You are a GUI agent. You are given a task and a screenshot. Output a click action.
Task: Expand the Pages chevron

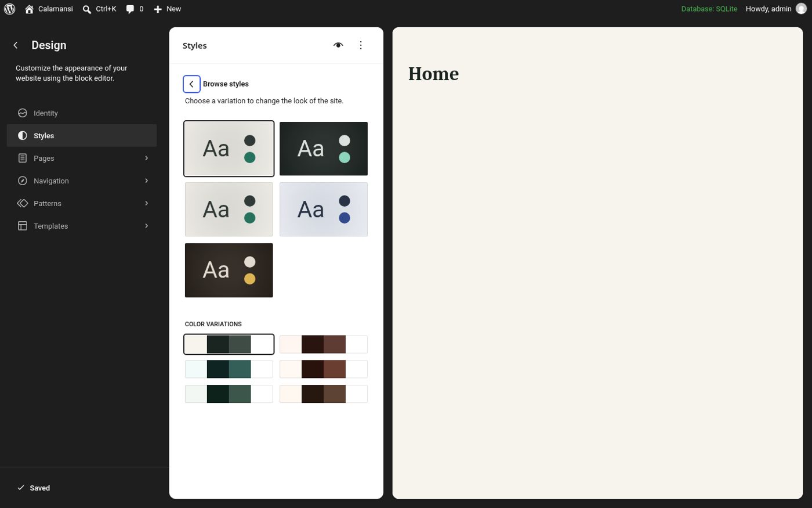click(x=146, y=158)
